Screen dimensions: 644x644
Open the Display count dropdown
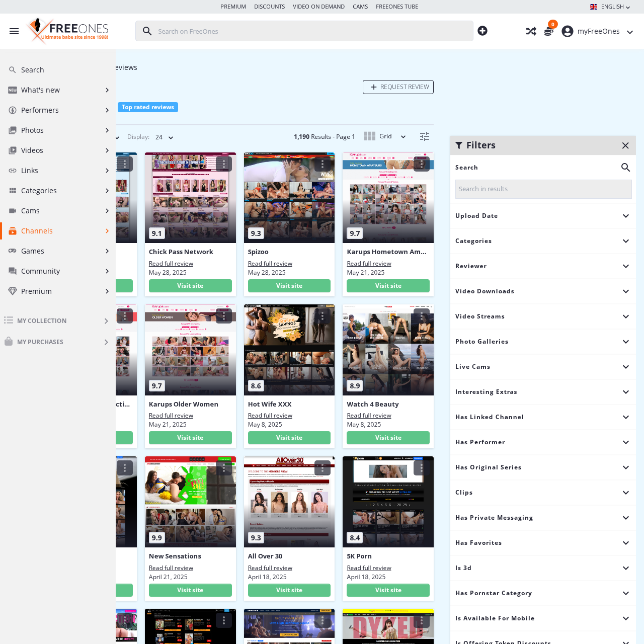click(164, 137)
